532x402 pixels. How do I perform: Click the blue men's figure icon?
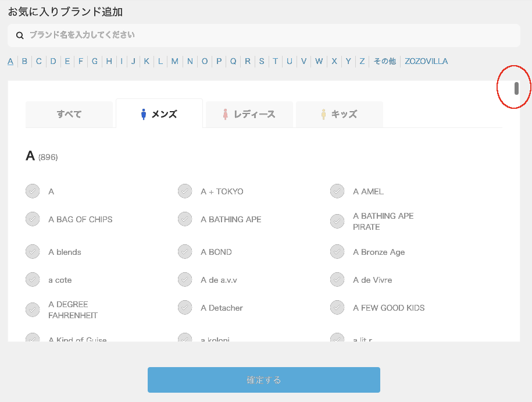click(x=144, y=115)
